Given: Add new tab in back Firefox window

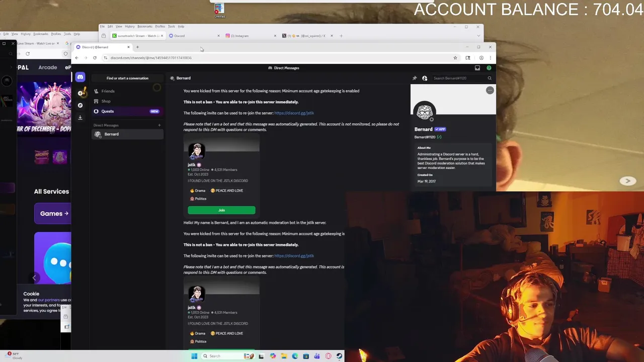Looking at the screenshot, I should (x=341, y=36).
